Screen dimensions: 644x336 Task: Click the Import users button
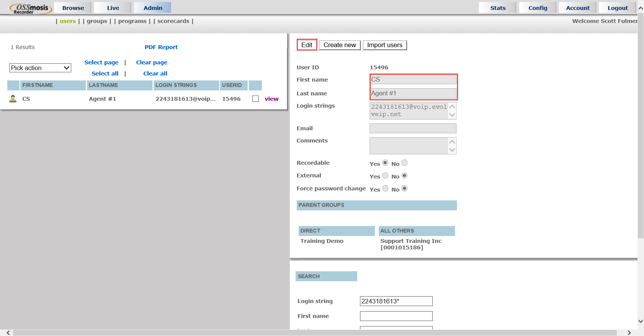(384, 45)
